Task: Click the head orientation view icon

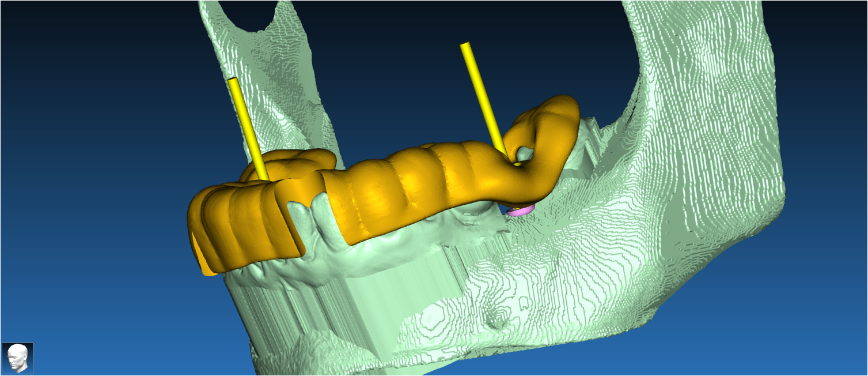Action: tap(17, 358)
